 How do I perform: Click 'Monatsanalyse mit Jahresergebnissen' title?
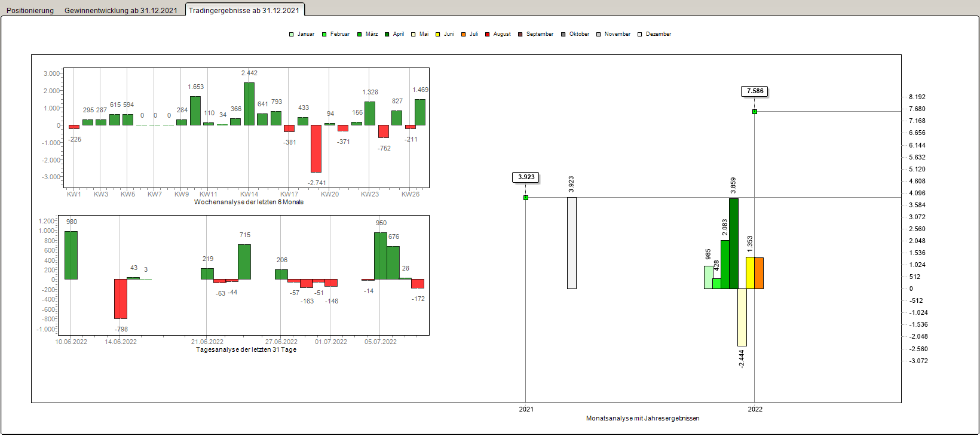point(643,418)
